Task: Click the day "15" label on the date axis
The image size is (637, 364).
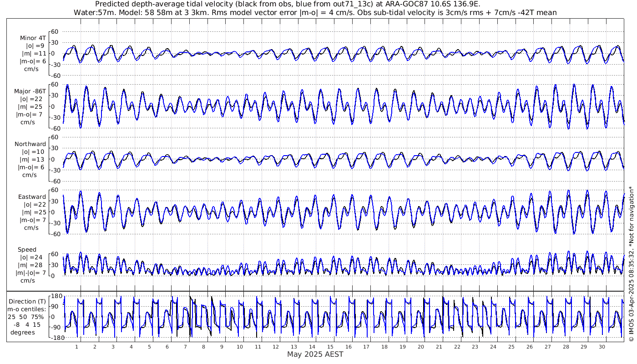Action: (x=330, y=347)
